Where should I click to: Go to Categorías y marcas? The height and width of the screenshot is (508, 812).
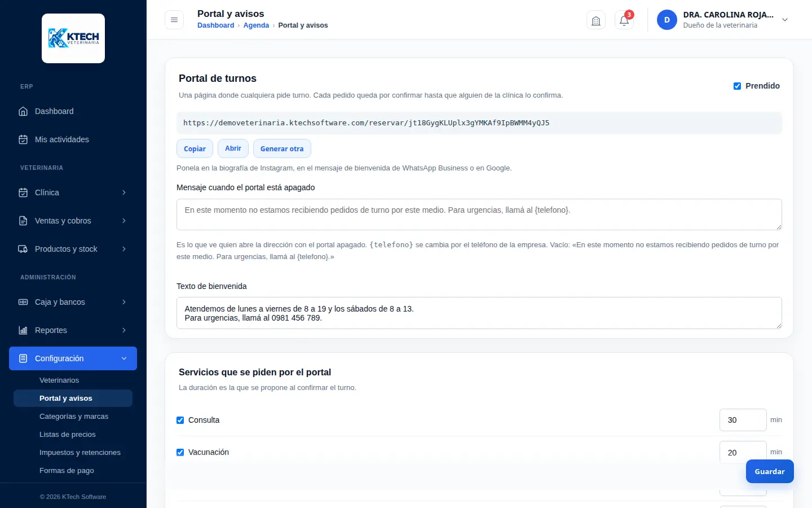[x=74, y=417]
